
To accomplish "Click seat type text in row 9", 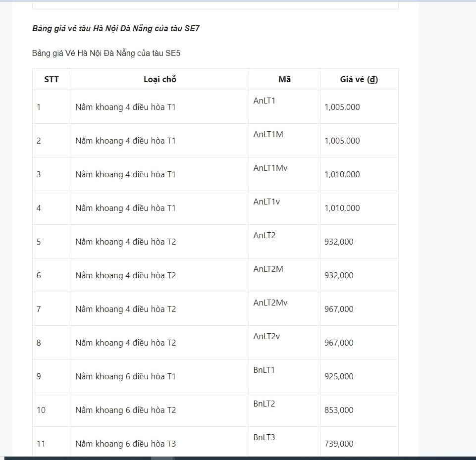I will click(125, 376).
